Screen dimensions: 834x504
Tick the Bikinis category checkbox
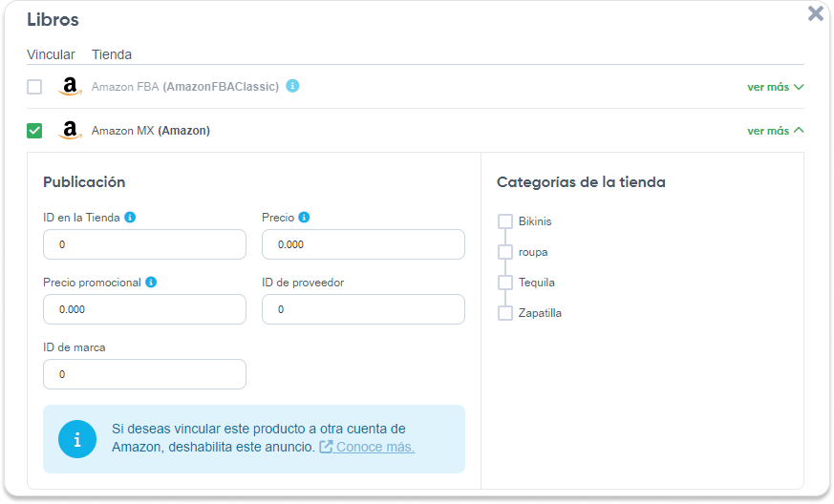point(505,221)
